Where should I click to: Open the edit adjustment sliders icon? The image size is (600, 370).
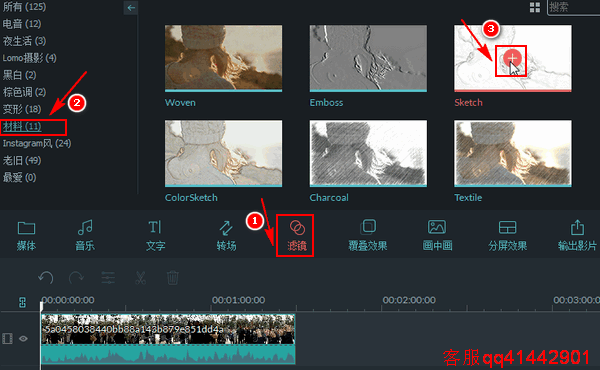click(x=108, y=277)
